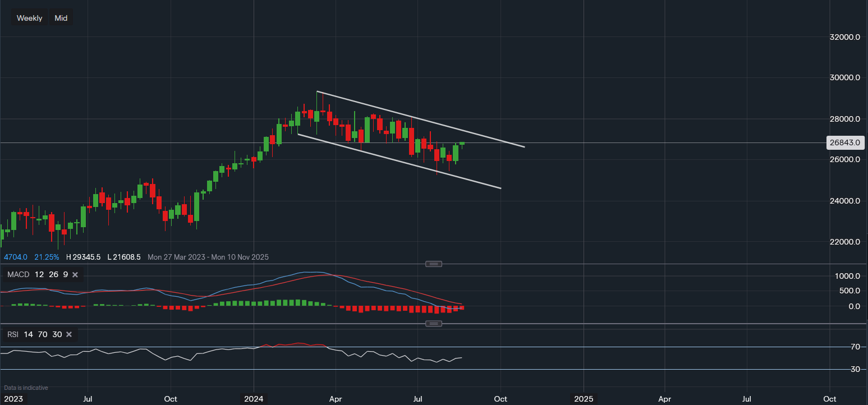The height and width of the screenshot is (405, 868).
Task: Click the 2024 label on the time axis
Action: [x=254, y=399]
